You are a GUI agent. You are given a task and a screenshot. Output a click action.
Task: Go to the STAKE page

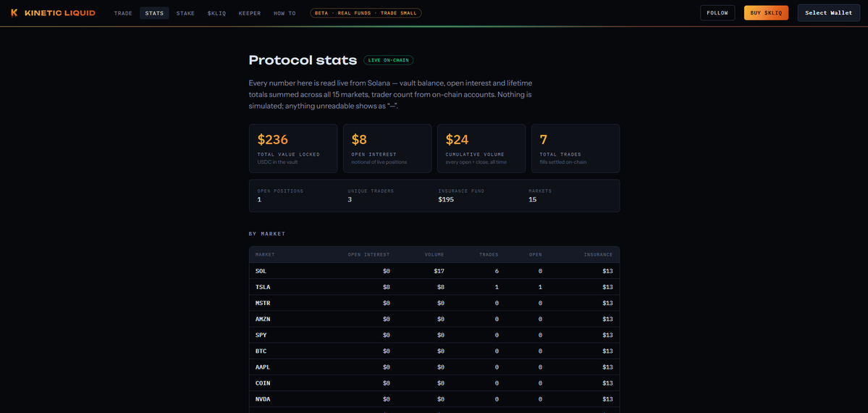[185, 13]
